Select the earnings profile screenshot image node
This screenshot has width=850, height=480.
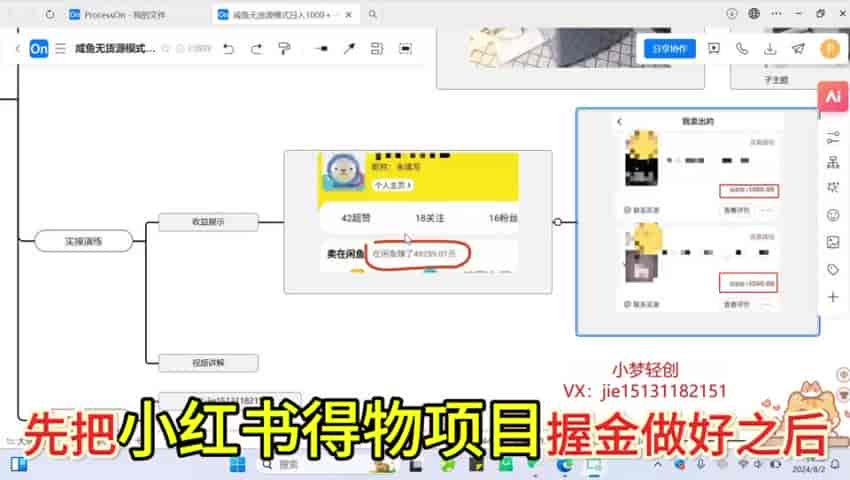(x=418, y=222)
